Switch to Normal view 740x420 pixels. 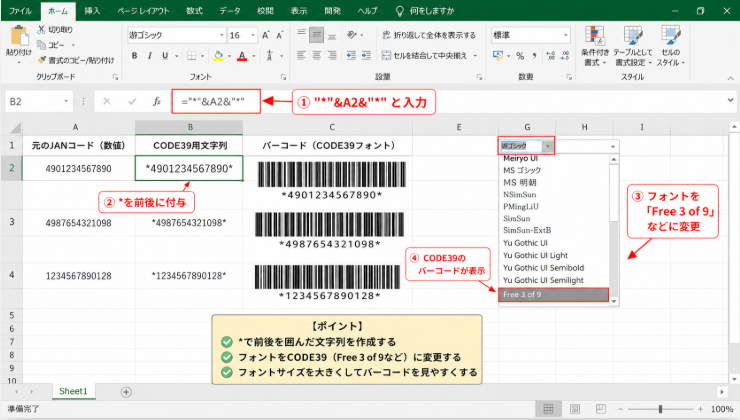click(x=548, y=409)
